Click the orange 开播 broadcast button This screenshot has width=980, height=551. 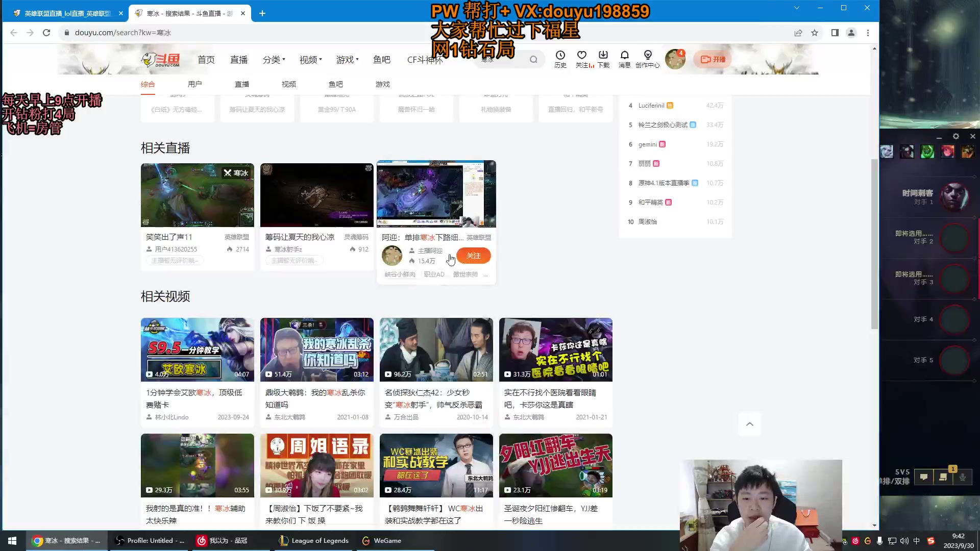tap(713, 59)
